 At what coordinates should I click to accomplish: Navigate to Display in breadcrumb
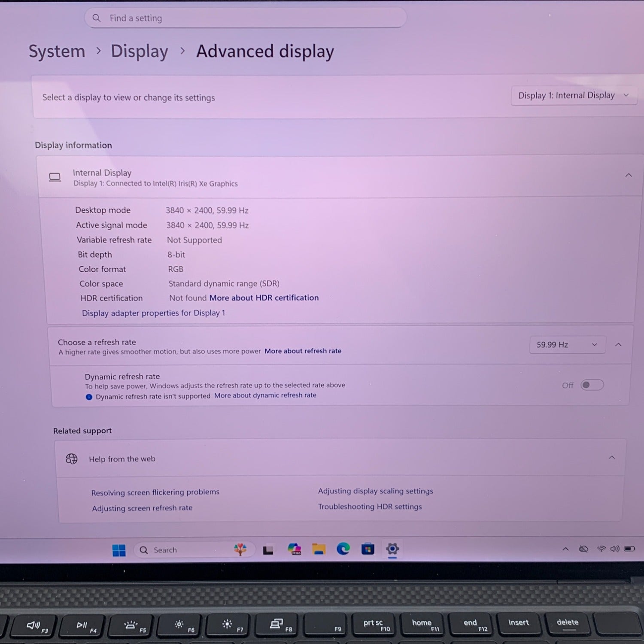point(140,52)
